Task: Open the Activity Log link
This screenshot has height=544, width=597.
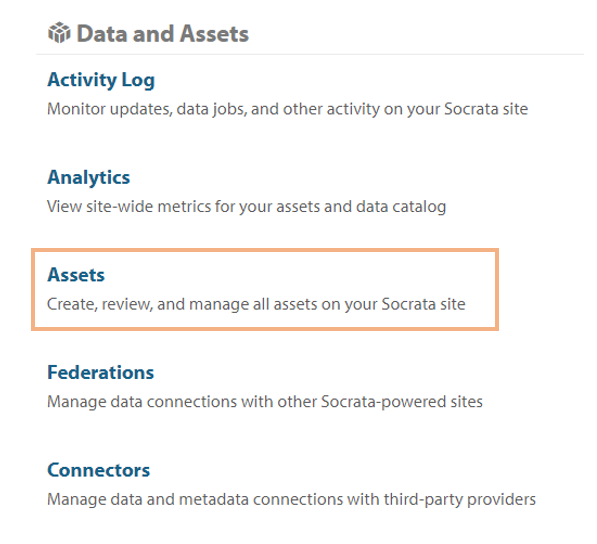Action: pyautogui.click(x=101, y=80)
